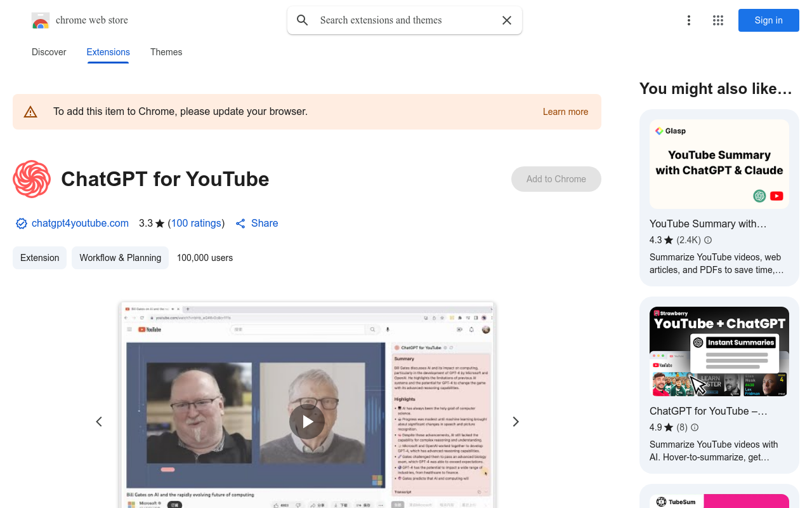Click the 3.3 star rating
The width and height of the screenshot is (812, 508).
coord(152,224)
